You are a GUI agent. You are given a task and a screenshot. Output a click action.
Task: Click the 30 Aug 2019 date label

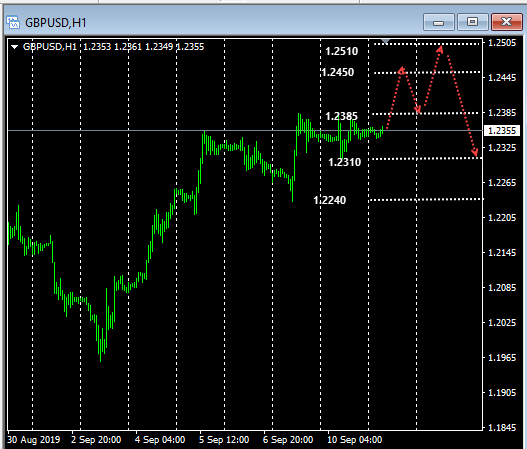pos(34,440)
